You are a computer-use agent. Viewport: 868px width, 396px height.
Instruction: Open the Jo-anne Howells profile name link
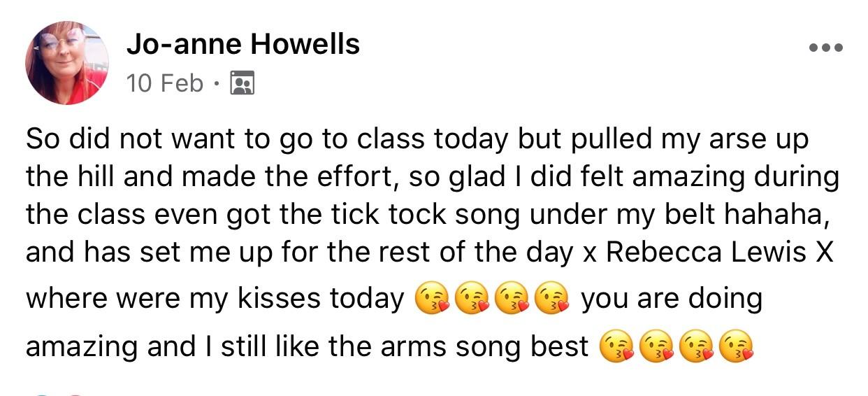(243, 45)
